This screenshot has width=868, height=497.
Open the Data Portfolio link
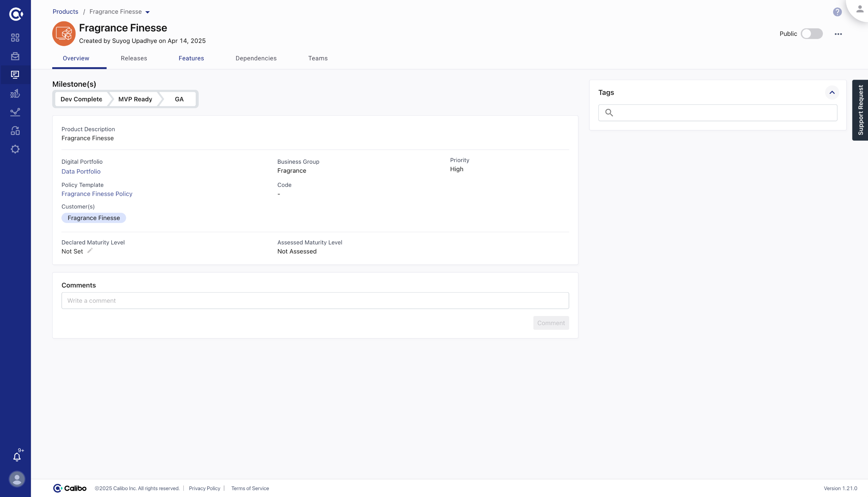[x=81, y=171]
